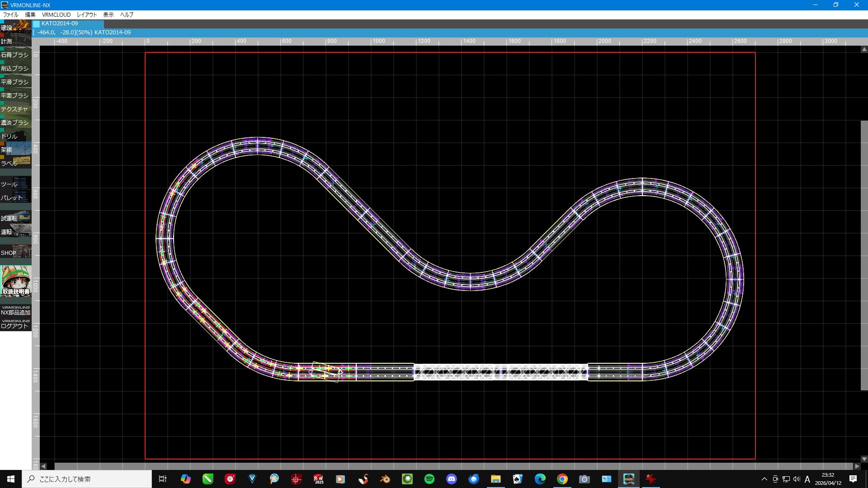The image size is (868, 488).
Task: Switch to the KATO2014-09 layout tab
Action: 68,23
